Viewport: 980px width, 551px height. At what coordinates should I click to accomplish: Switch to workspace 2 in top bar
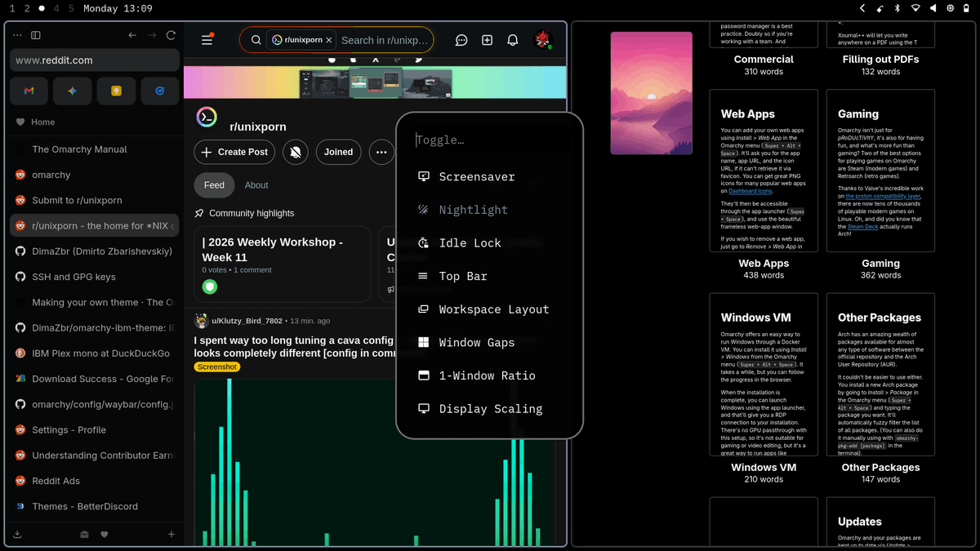pos(27,8)
